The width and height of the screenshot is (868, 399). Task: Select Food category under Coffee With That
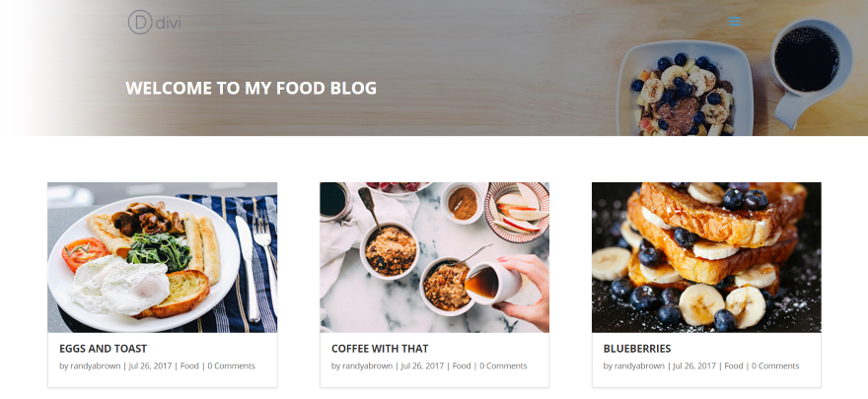point(462,366)
